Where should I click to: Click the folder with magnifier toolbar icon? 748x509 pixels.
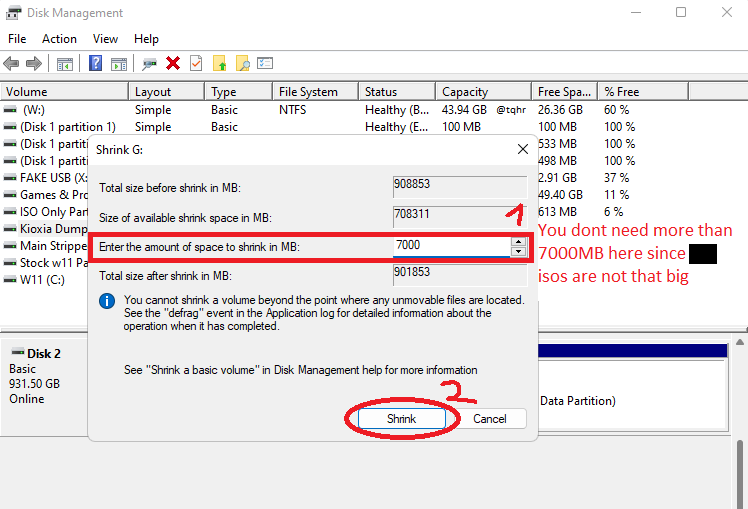pos(242,63)
